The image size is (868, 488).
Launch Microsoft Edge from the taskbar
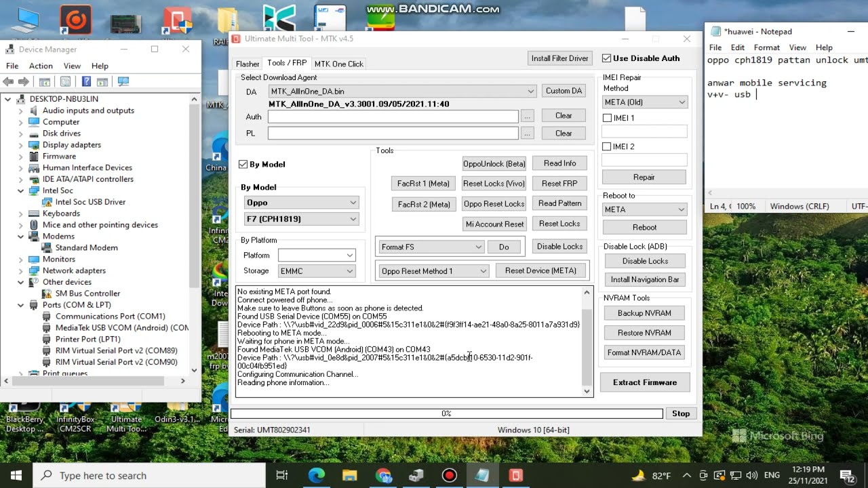[x=317, y=475]
